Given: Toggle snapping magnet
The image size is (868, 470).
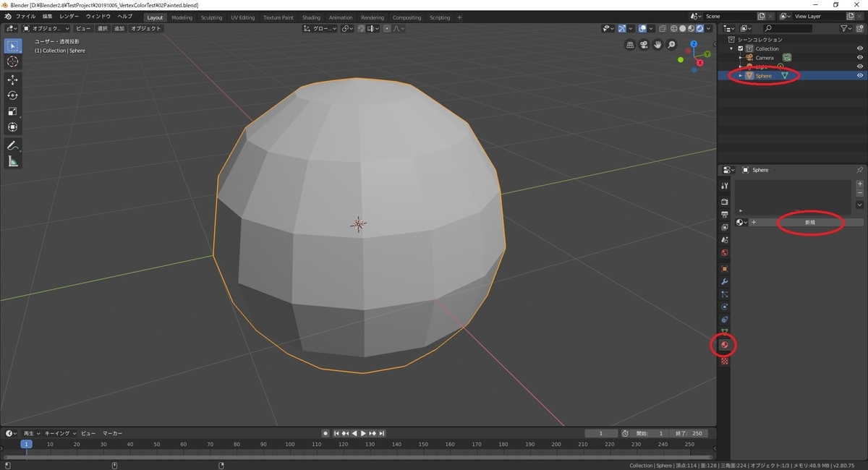Looking at the screenshot, I should coord(362,28).
